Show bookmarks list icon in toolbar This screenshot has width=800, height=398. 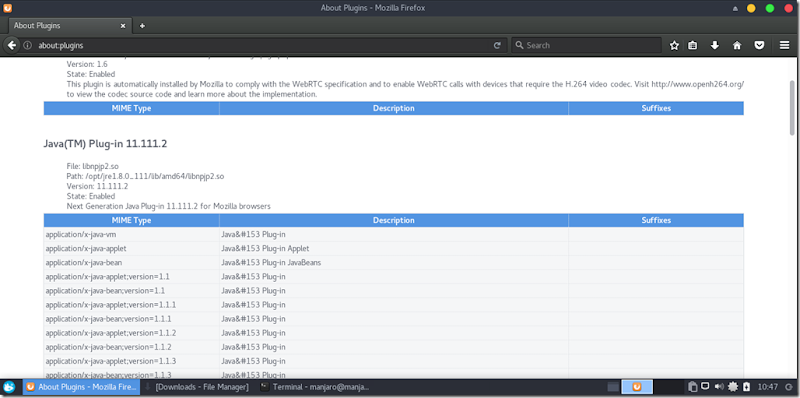pyautogui.click(x=692, y=45)
